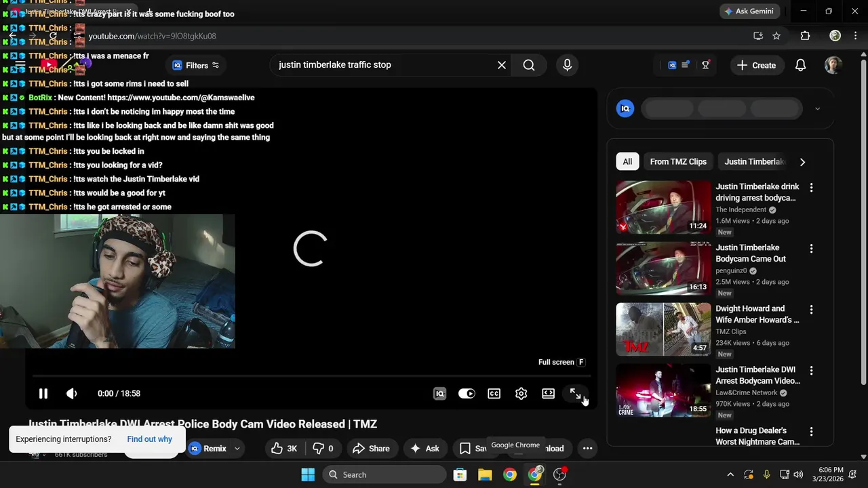868x488 pixels.
Task: Open OBS Studio from the taskbar
Action: point(560,474)
